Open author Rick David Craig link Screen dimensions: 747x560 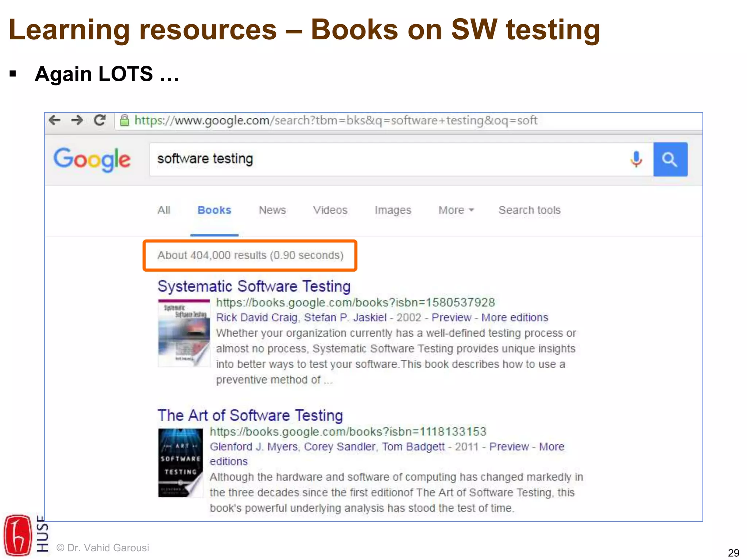pyautogui.click(x=256, y=318)
